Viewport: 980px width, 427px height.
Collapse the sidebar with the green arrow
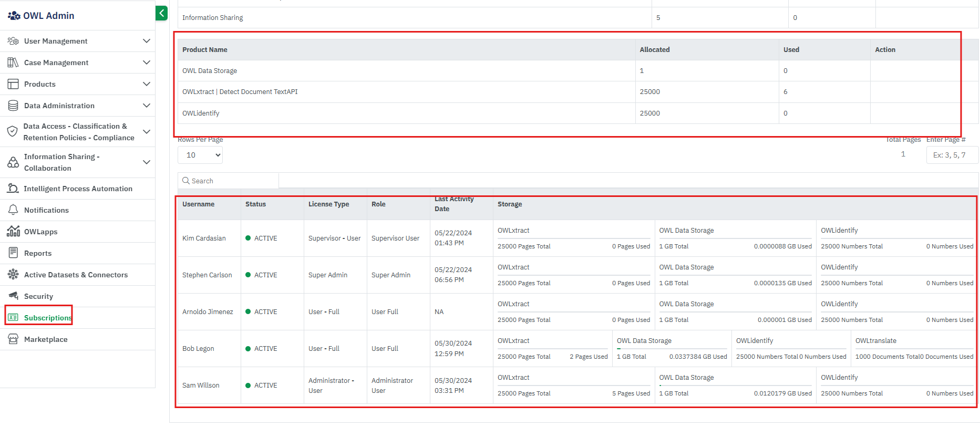(x=161, y=13)
